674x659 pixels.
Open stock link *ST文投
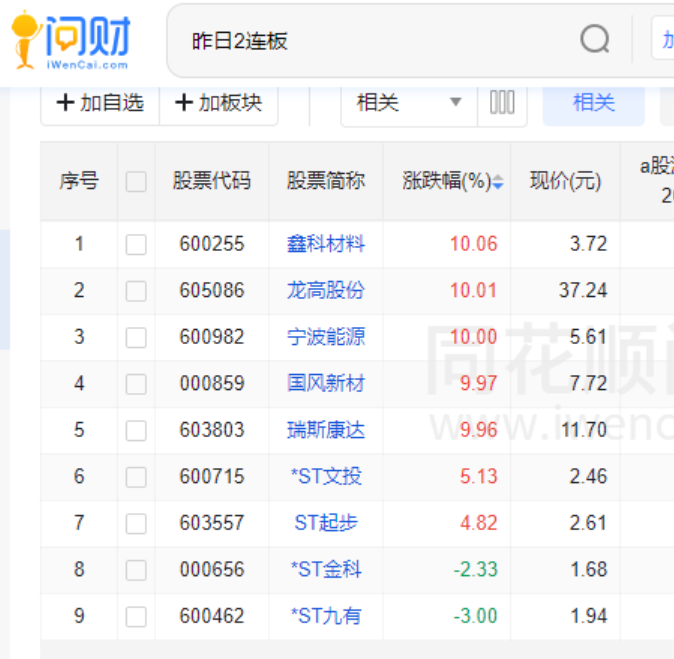[x=326, y=476]
